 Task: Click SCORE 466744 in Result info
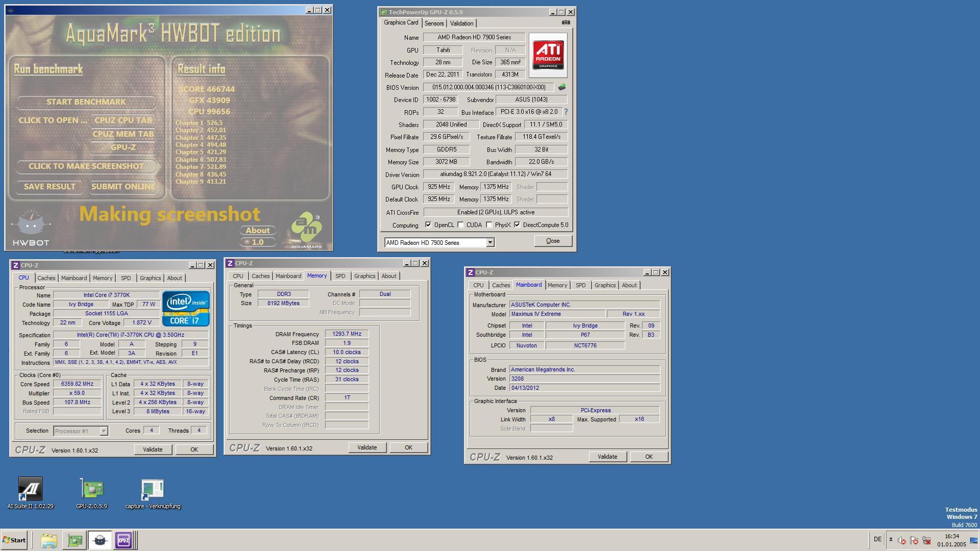pos(207,89)
